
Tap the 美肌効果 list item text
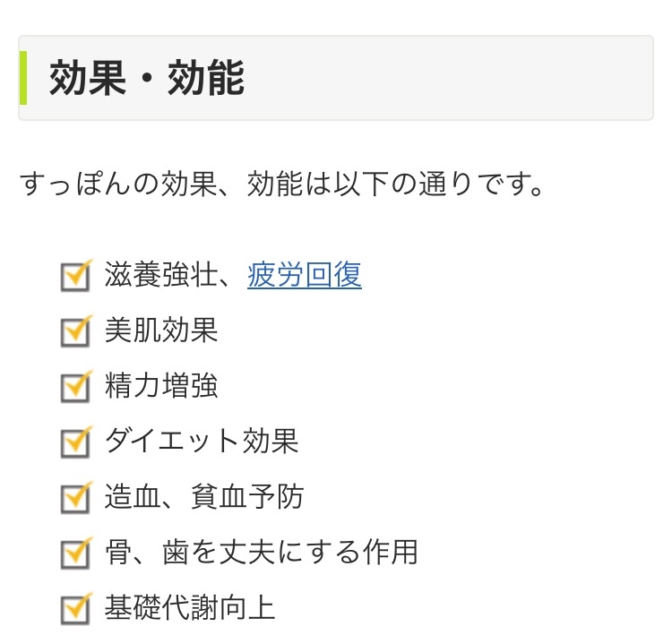[x=161, y=330]
